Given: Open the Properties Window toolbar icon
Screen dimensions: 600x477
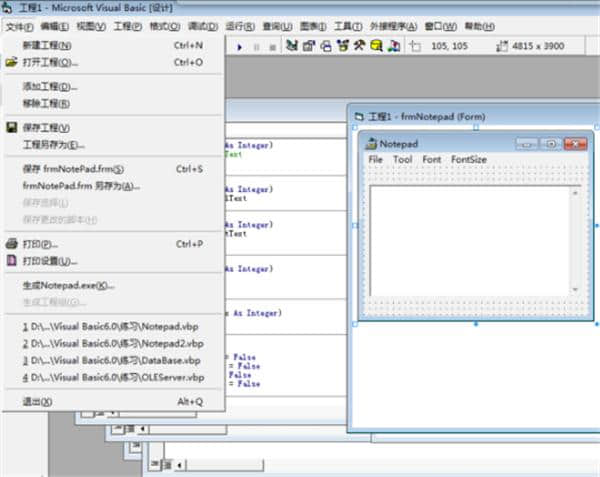Looking at the screenshot, I should pyautogui.click(x=308, y=46).
